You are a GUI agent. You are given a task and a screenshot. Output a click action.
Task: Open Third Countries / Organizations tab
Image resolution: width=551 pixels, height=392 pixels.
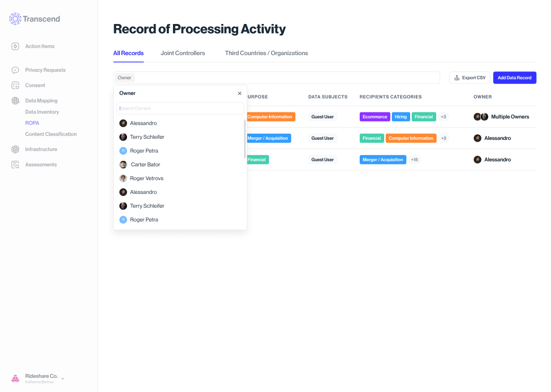point(266,53)
